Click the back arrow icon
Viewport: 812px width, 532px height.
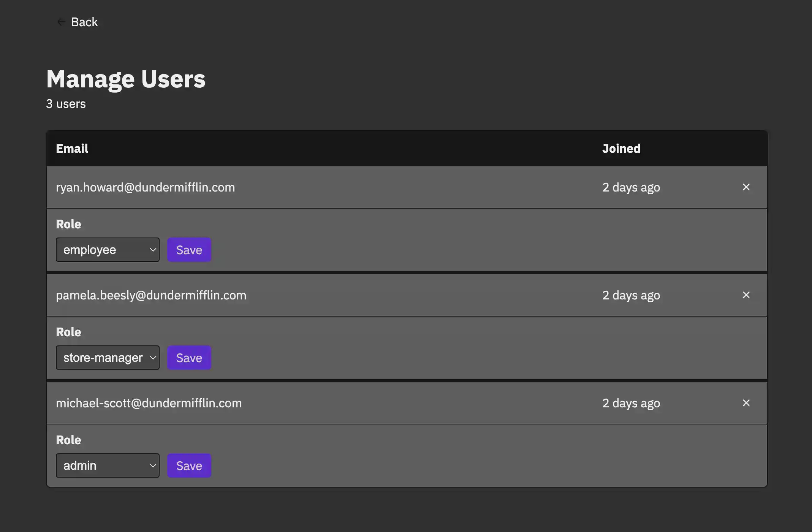point(61,22)
